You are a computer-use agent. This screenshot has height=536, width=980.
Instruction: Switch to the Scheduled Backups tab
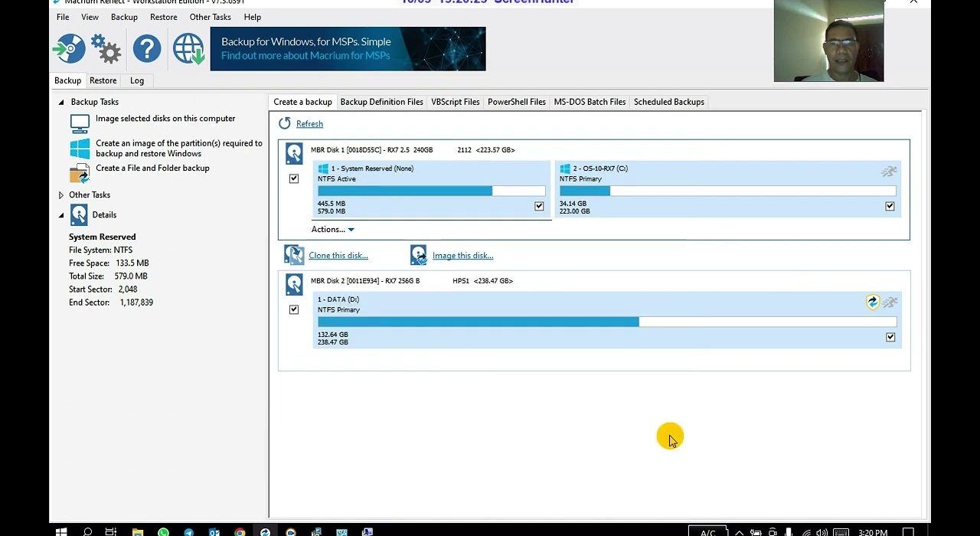[669, 102]
